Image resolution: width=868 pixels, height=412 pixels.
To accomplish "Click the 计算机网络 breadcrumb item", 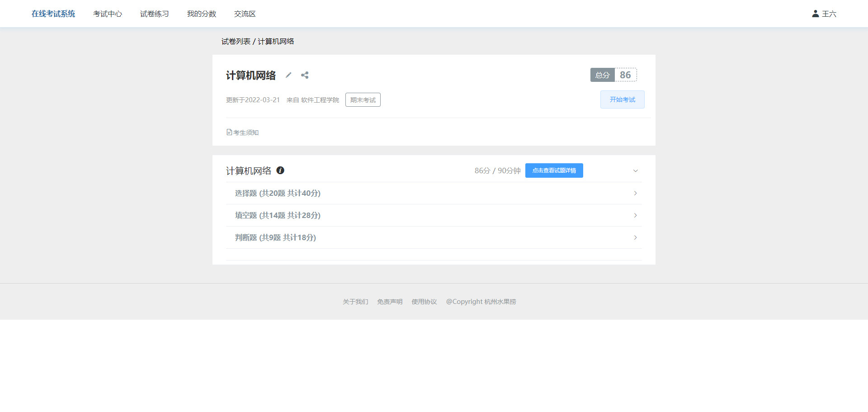I will click(276, 41).
